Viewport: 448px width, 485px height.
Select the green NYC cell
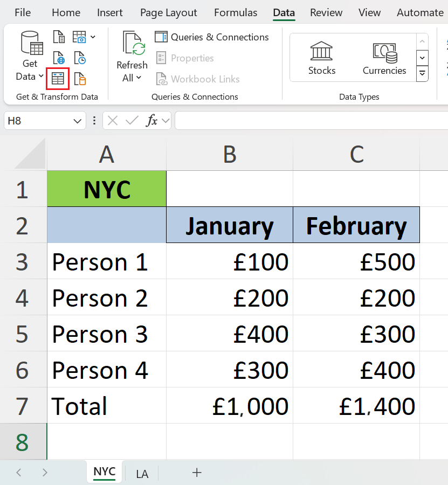coord(107,189)
